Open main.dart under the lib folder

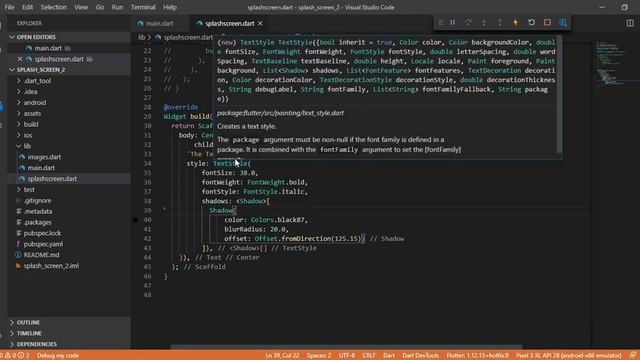point(69,168)
